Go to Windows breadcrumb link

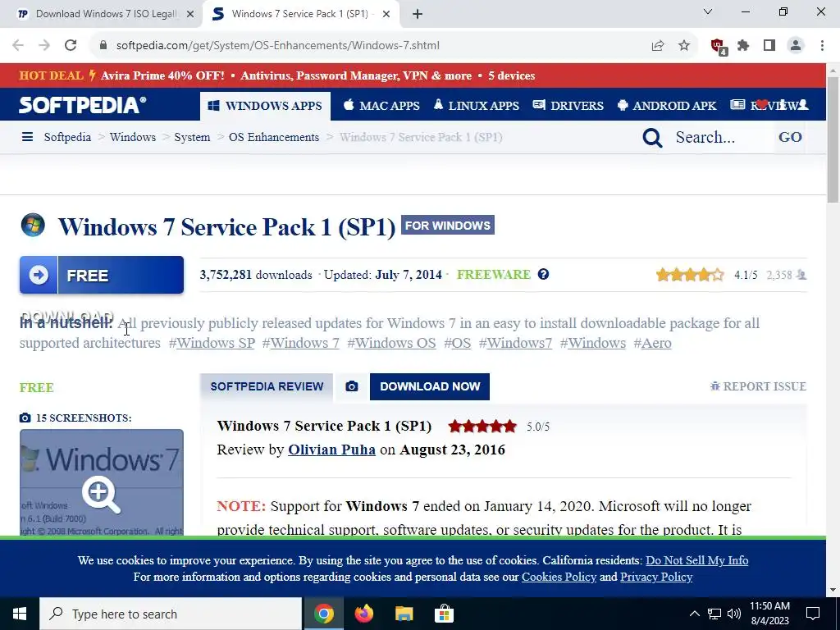click(x=133, y=137)
